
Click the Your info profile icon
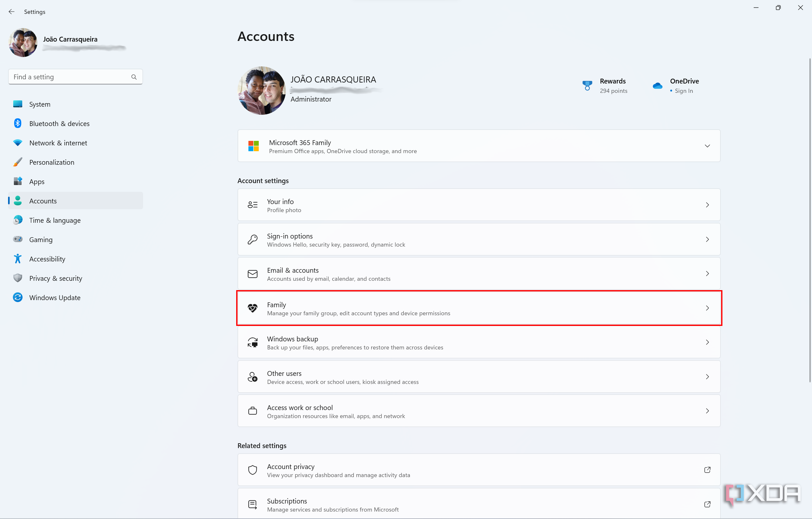click(253, 204)
